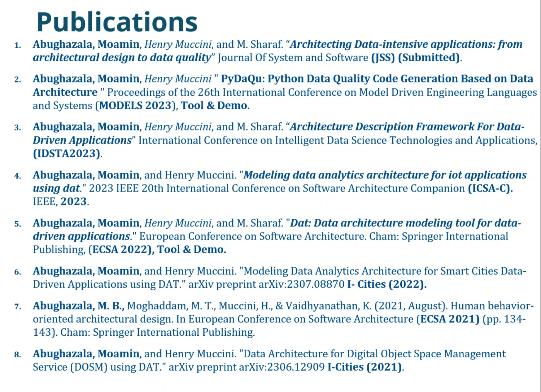Click the PyDaQu publication title

283,85
